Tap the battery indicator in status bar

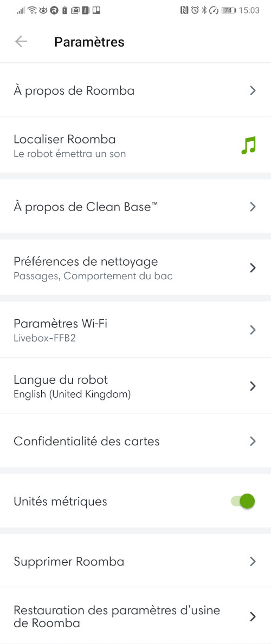(x=228, y=11)
